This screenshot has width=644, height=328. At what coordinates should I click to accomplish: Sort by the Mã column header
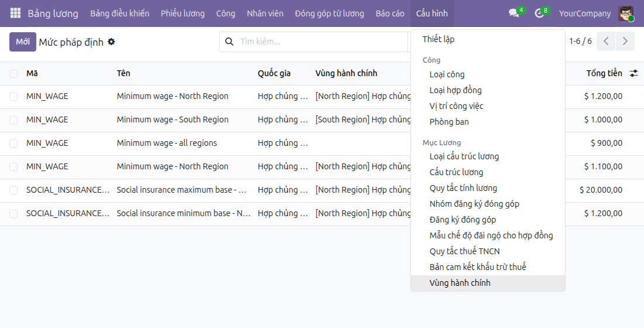[32, 73]
